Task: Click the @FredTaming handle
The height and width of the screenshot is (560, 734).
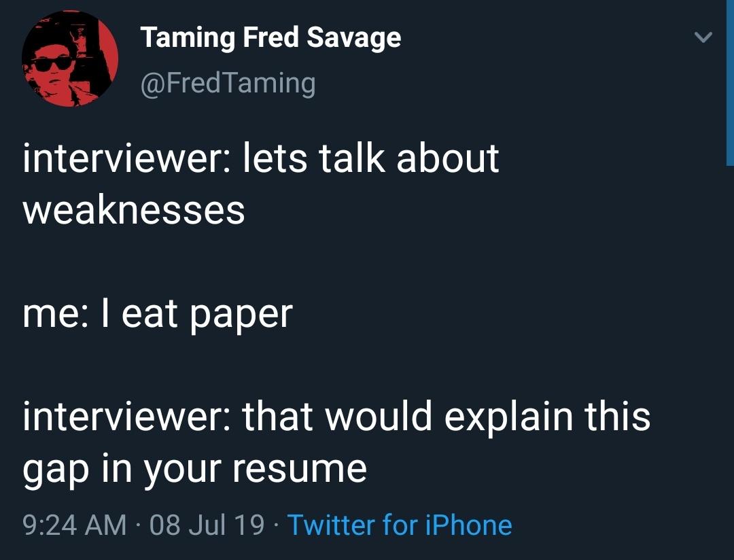Action: pos(228,83)
